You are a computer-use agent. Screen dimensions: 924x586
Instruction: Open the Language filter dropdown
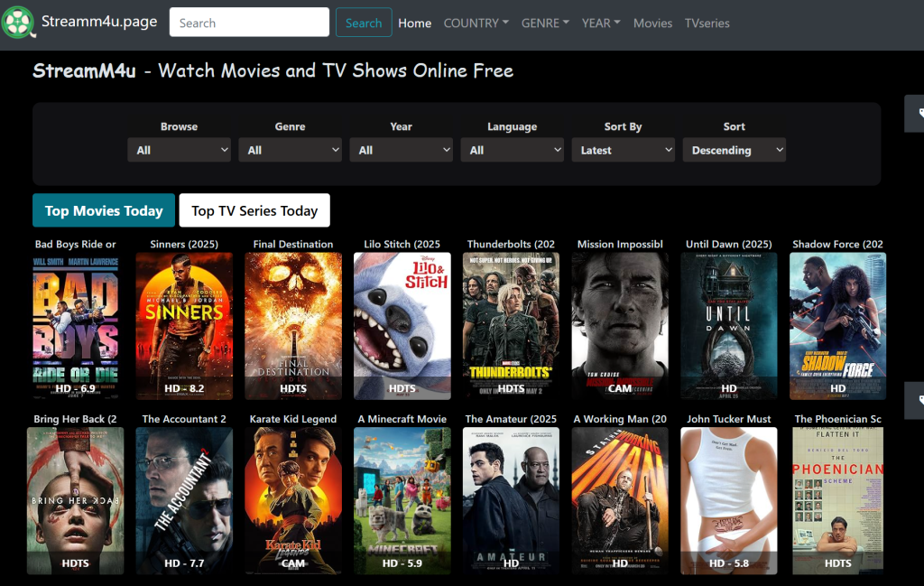[x=513, y=150]
